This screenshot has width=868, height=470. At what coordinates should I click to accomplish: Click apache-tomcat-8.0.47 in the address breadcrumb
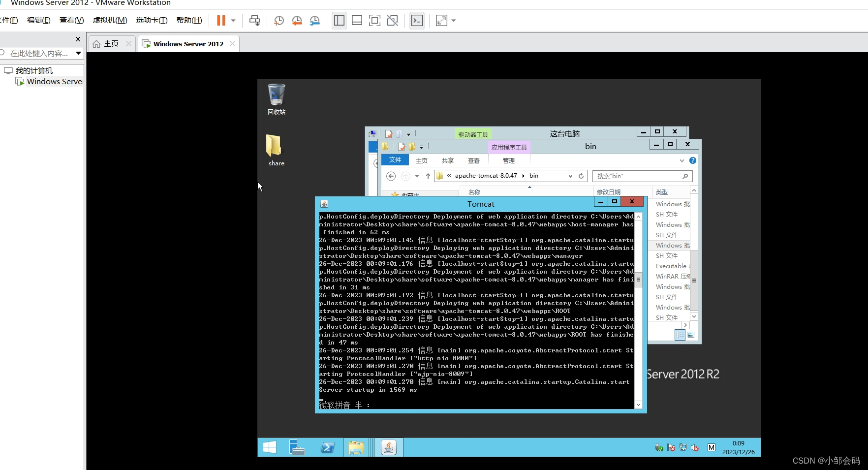(x=486, y=176)
